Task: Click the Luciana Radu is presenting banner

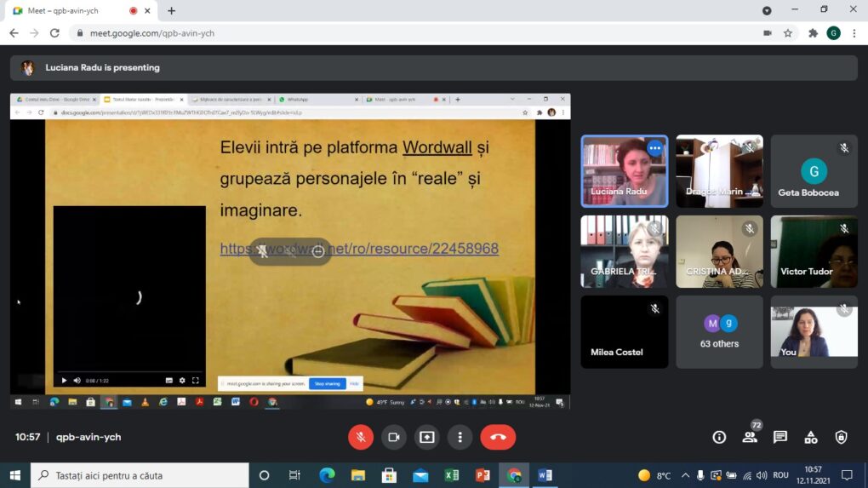Action: click(434, 67)
